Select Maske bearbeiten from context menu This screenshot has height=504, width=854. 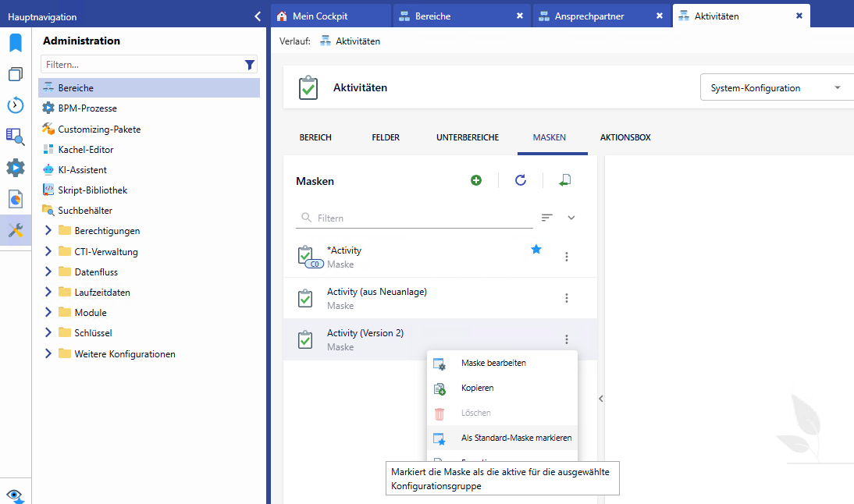tap(493, 363)
